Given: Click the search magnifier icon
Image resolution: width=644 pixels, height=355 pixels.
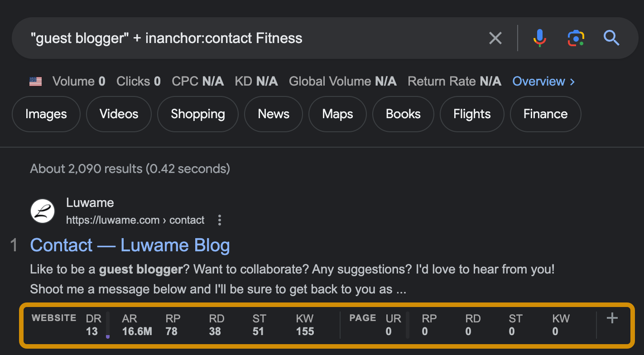Looking at the screenshot, I should tap(611, 38).
